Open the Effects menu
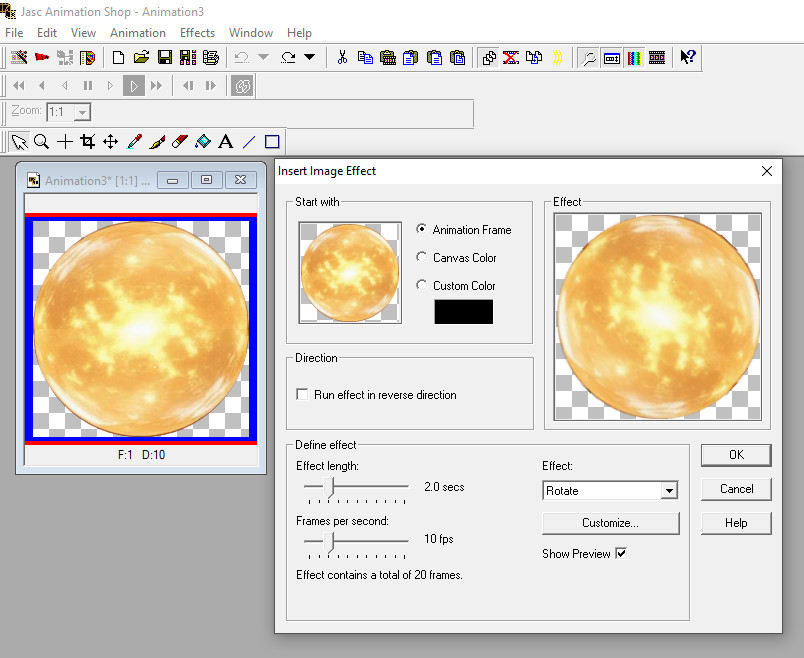 pyautogui.click(x=197, y=33)
